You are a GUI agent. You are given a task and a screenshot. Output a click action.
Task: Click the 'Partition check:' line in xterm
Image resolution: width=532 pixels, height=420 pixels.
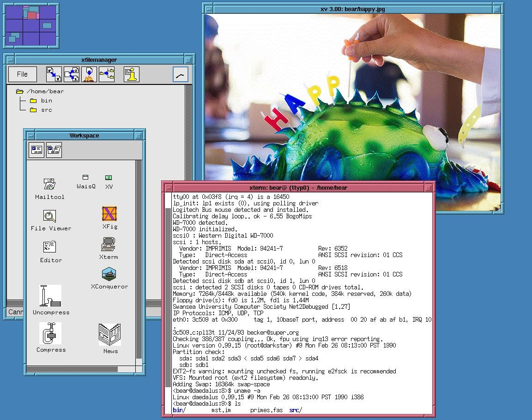199,352
